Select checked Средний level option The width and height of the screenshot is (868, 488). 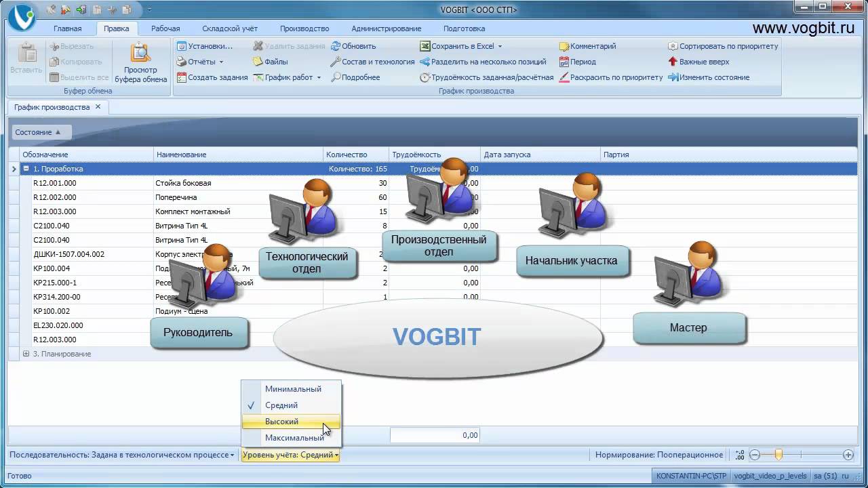(292, 405)
